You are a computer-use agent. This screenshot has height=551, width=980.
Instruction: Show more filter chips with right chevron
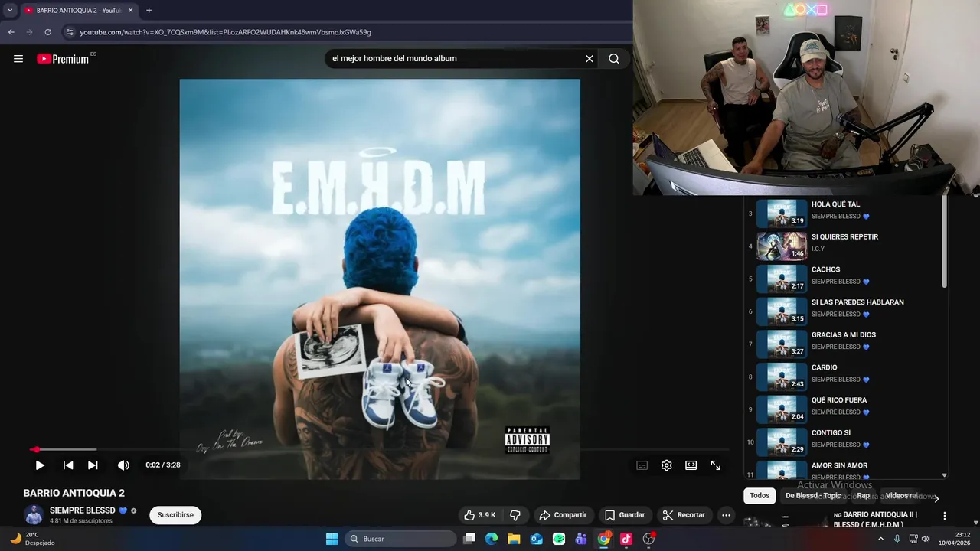[x=936, y=498]
